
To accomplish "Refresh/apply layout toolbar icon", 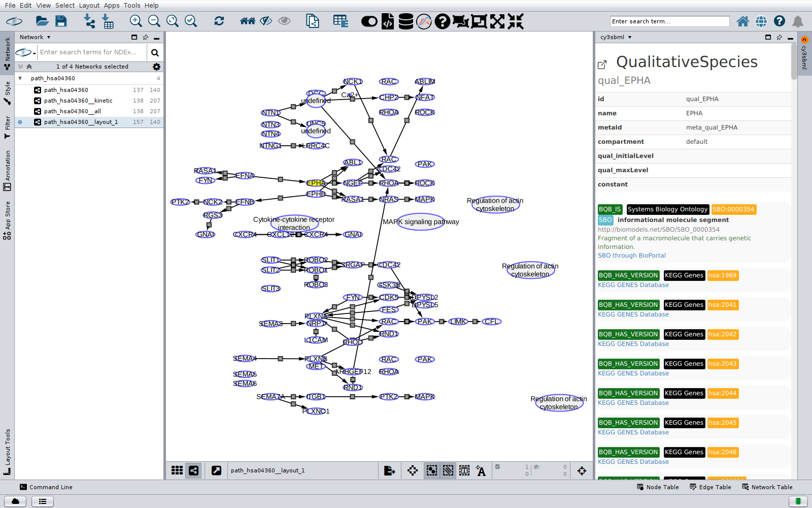I will [x=219, y=21].
